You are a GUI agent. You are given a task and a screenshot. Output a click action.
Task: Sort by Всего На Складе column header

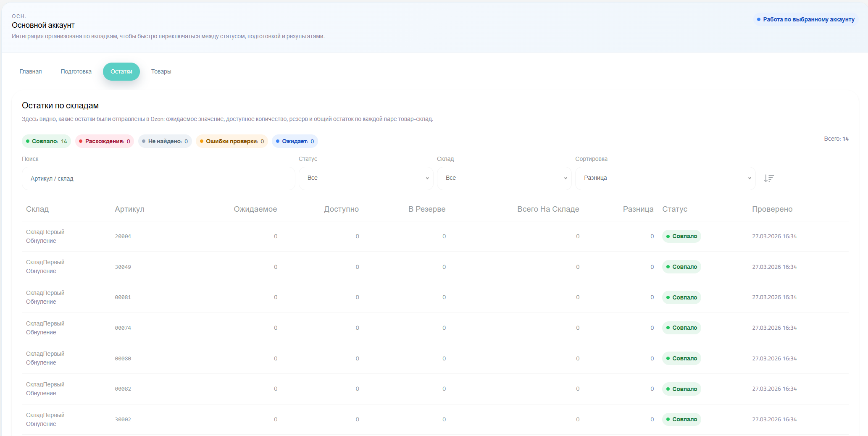(548, 209)
